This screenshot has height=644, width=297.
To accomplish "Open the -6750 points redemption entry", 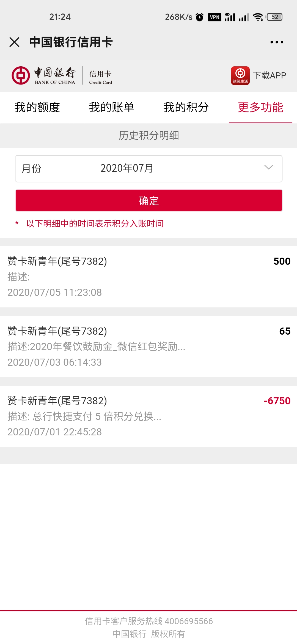I will click(148, 416).
